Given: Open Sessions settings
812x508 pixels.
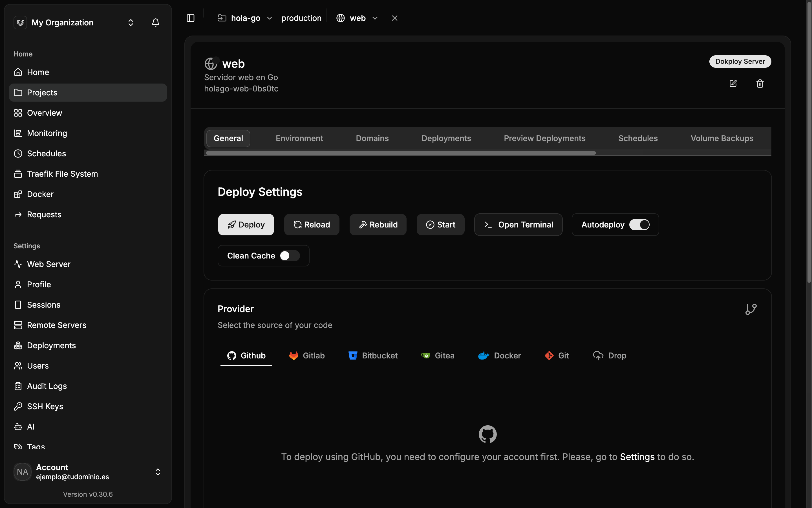Looking at the screenshot, I should [88, 305].
